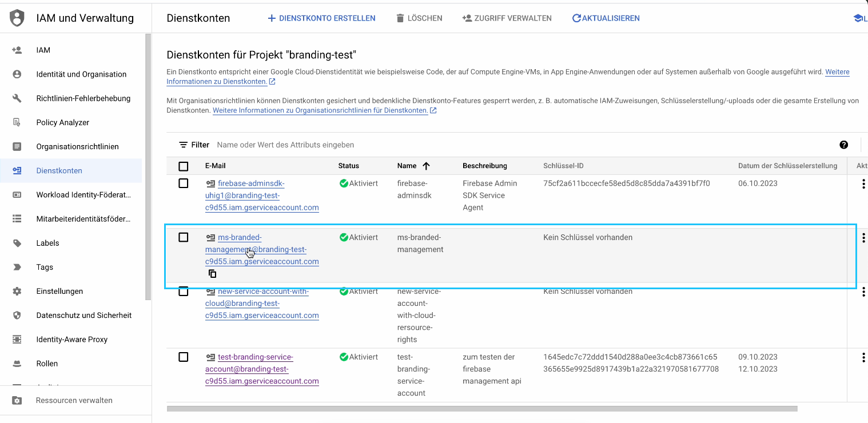868x423 pixels.
Task: Click the Datenschutz und Sicherheit shield icon
Action: tap(17, 315)
